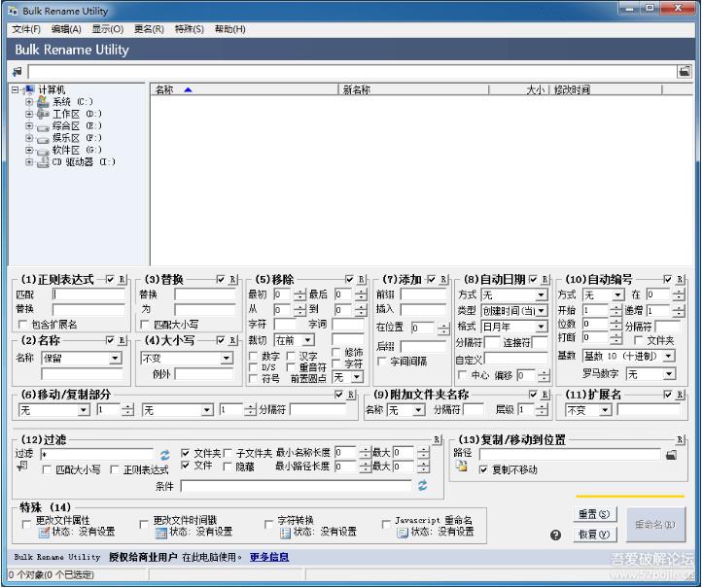Click the pin icon left of the path bar

coord(17,71)
